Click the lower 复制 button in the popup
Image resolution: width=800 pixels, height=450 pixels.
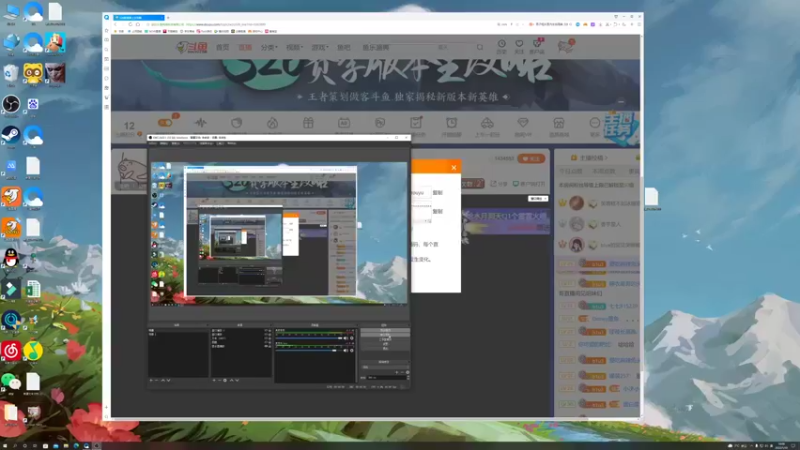pyautogui.click(x=437, y=211)
